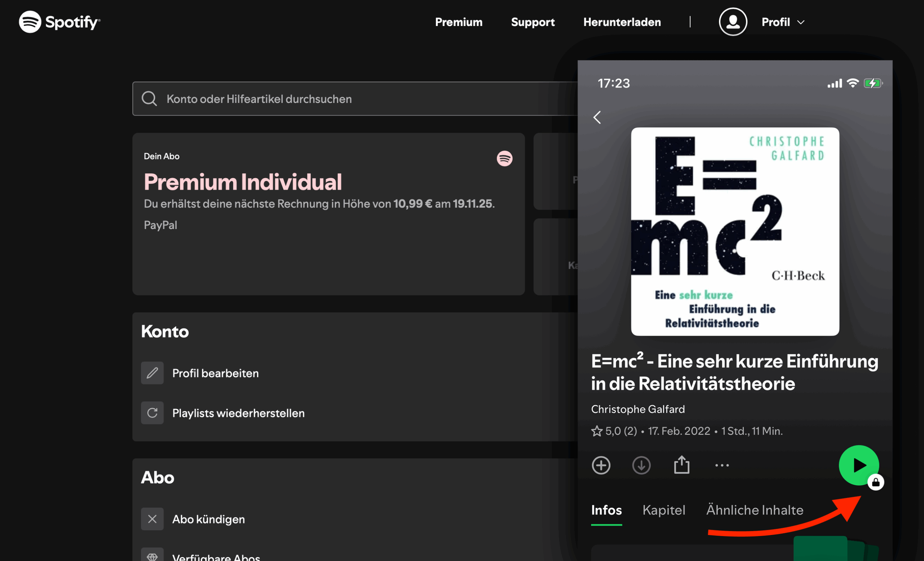Click the pink Spotify badge on Abo card
The image size is (924, 561).
click(504, 158)
